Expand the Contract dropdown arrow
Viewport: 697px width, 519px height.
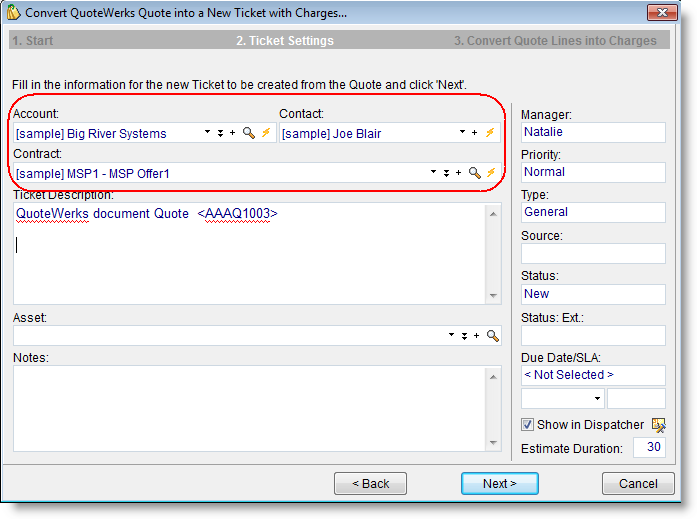pyautogui.click(x=433, y=173)
